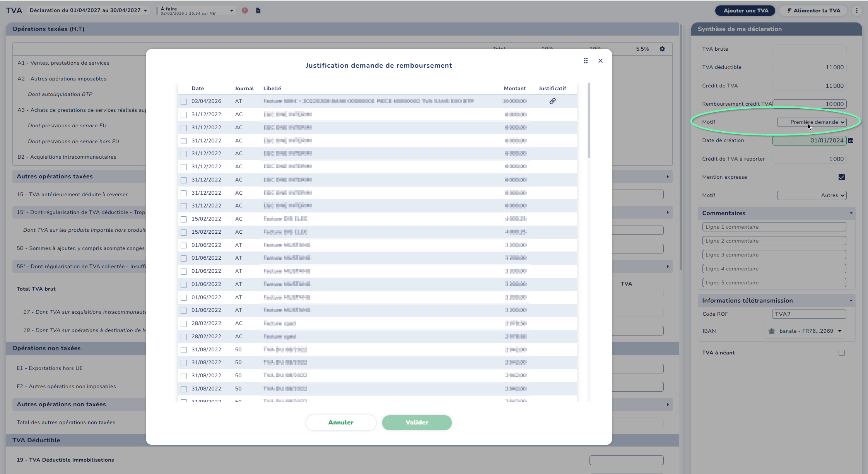Toggle the Mention expresse checkbox
Image resolution: width=868 pixels, height=474 pixels.
841,177
